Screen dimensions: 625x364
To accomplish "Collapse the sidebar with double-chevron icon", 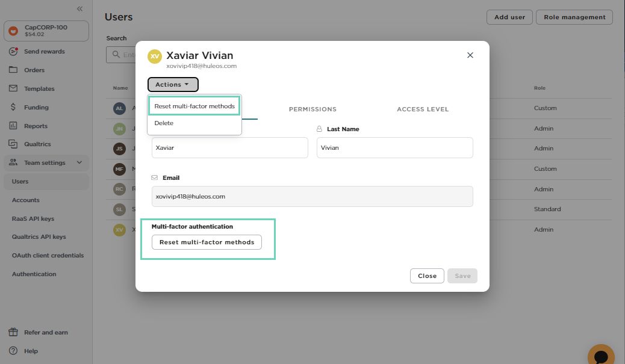I will (x=79, y=9).
